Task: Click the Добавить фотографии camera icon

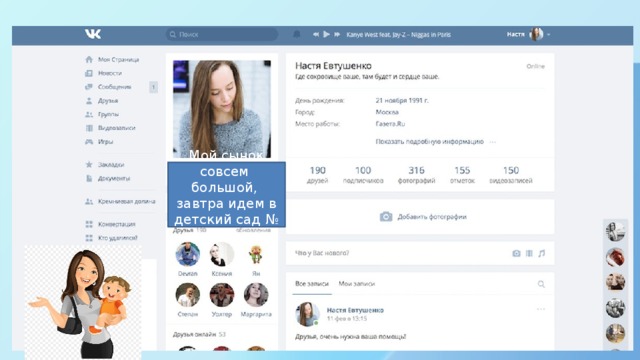Action: [386, 217]
